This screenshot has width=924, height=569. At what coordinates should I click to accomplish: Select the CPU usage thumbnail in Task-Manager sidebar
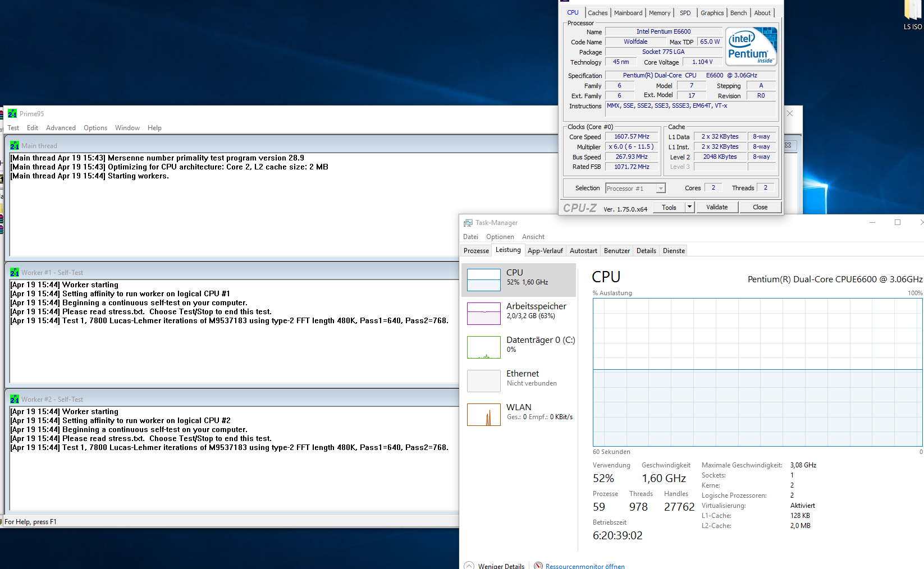point(484,279)
